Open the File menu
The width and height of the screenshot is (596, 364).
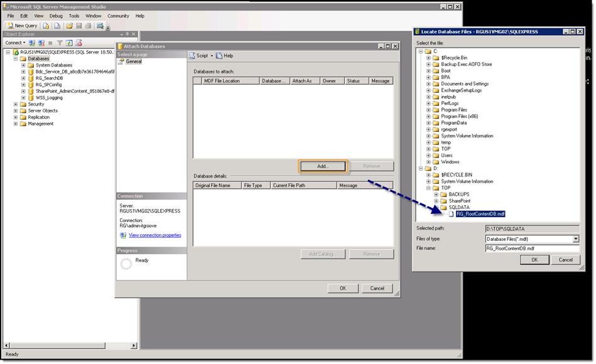[11, 16]
